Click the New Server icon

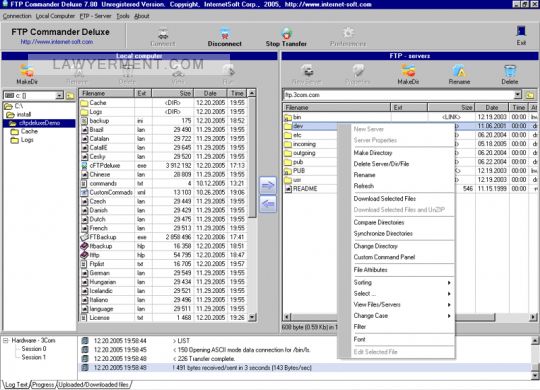[307, 71]
